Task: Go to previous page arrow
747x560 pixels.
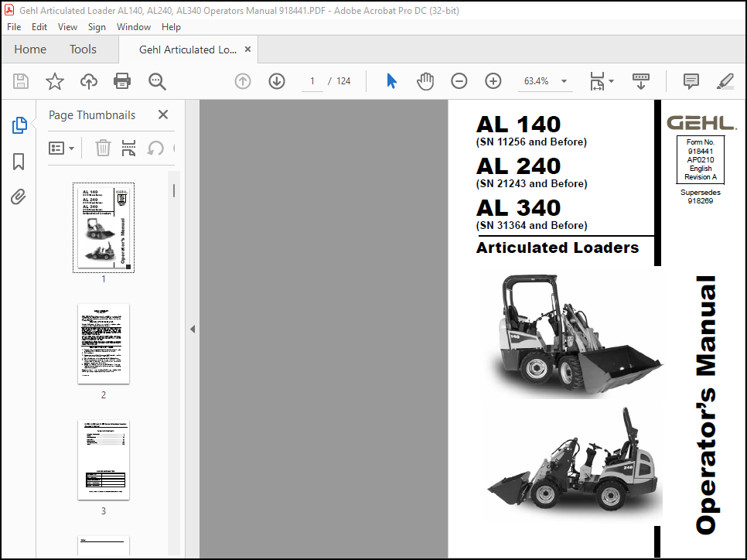Action: point(243,81)
